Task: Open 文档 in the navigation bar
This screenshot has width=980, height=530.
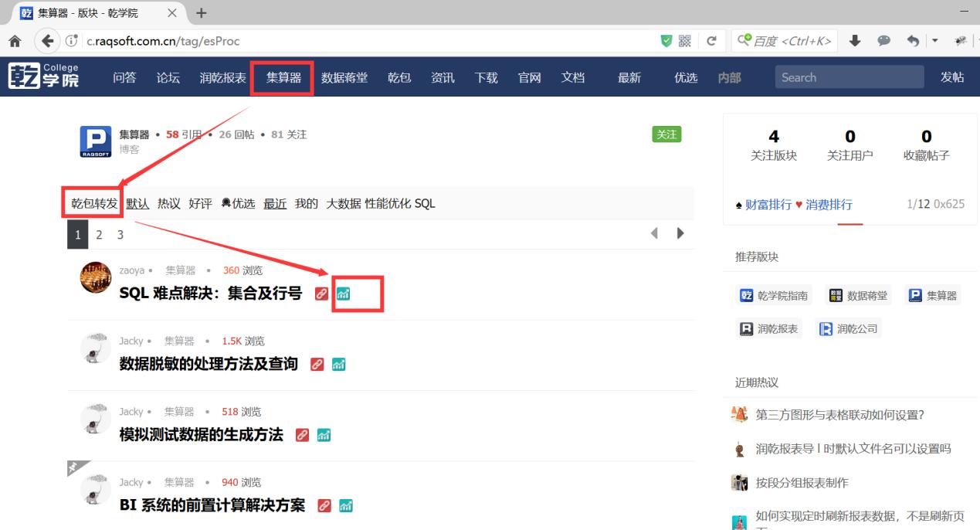Action: [572, 77]
